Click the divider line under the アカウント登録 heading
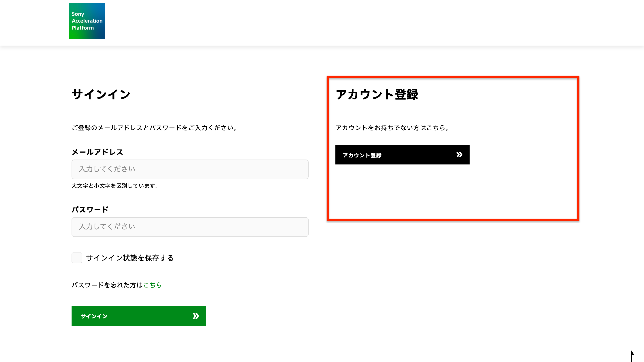The width and height of the screenshot is (644, 362). click(x=453, y=107)
